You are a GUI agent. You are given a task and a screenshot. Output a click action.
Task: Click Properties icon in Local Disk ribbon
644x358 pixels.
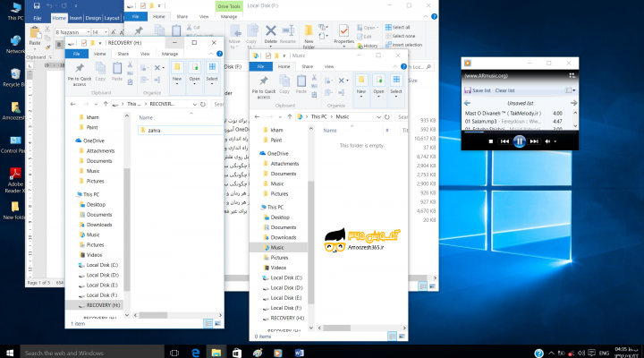[x=343, y=34]
